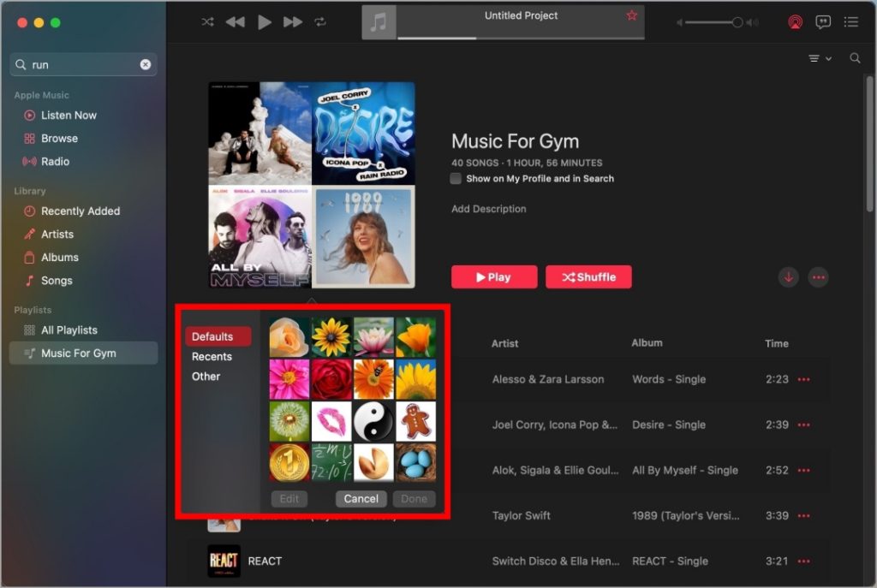877x588 pixels.
Task: Open more options for the Alesso track
Action: pyautogui.click(x=803, y=380)
